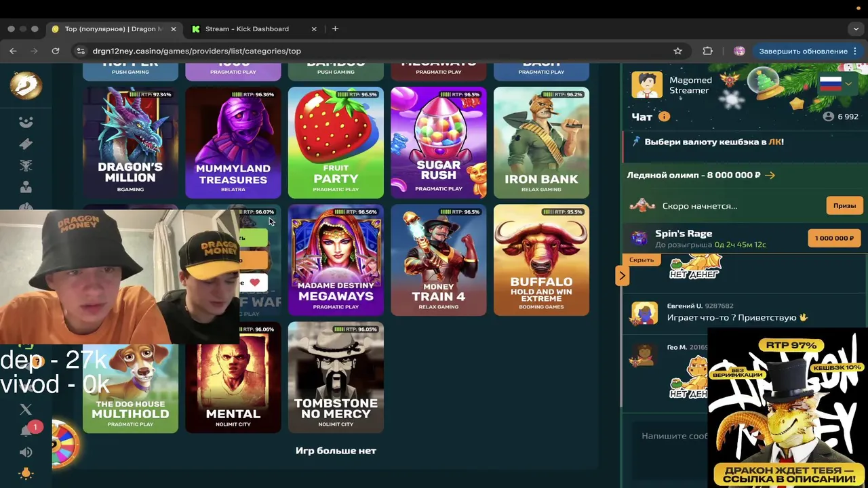
Task: Open the X (Twitter) link icon
Action: pyautogui.click(x=26, y=409)
